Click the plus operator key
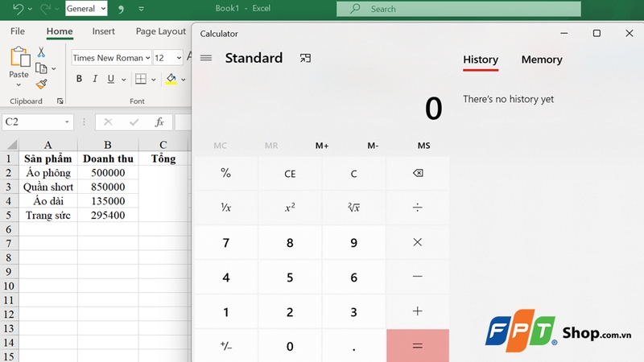644x362 pixels. coord(418,311)
